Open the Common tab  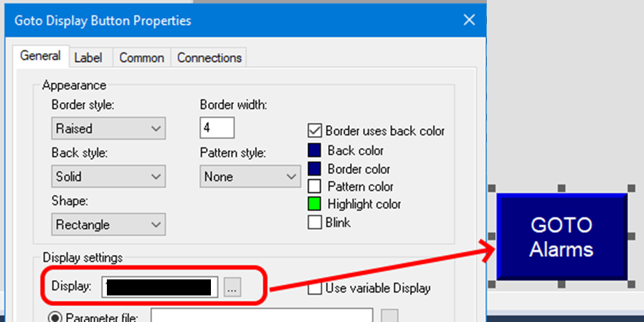(142, 58)
